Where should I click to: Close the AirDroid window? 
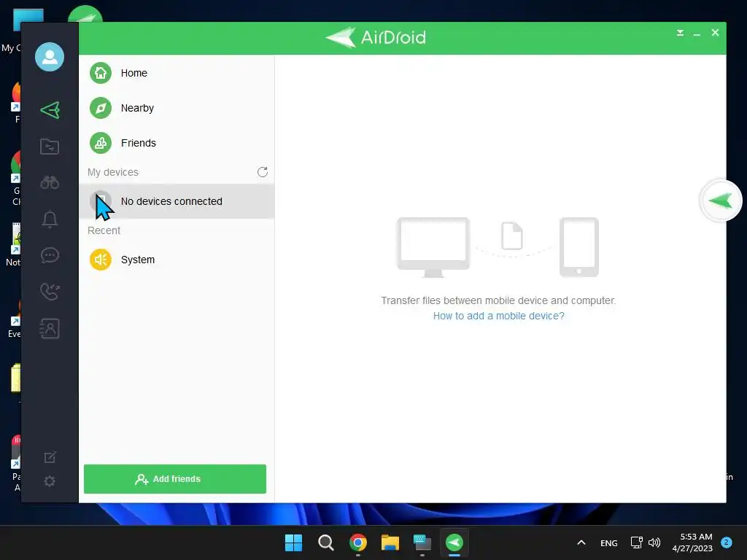pos(715,32)
